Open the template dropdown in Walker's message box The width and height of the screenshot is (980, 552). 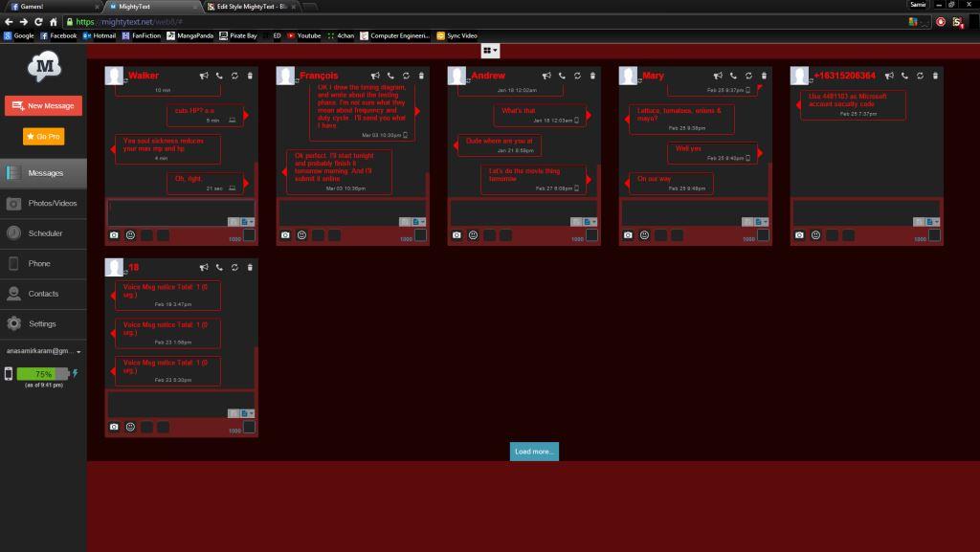248,222
